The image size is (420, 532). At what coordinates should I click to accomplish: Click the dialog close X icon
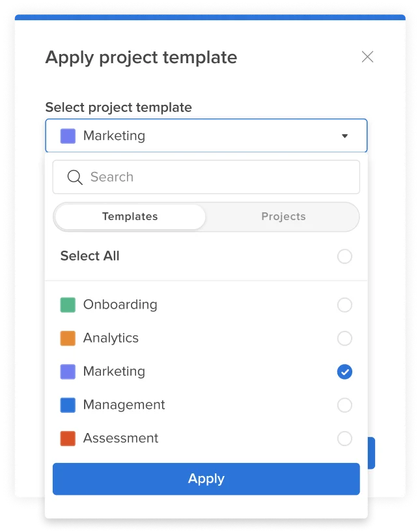click(367, 57)
